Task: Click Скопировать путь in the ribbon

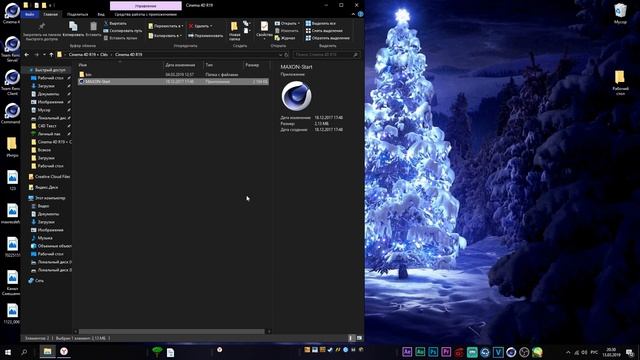Action: pyautogui.click(x=122, y=31)
